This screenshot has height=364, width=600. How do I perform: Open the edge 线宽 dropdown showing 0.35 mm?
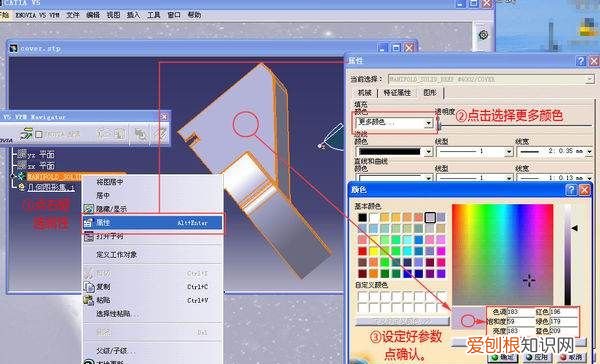(x=589, y=152)
